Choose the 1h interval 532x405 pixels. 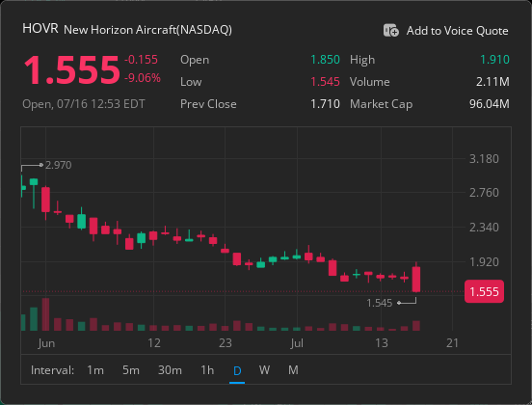(207, 369)
